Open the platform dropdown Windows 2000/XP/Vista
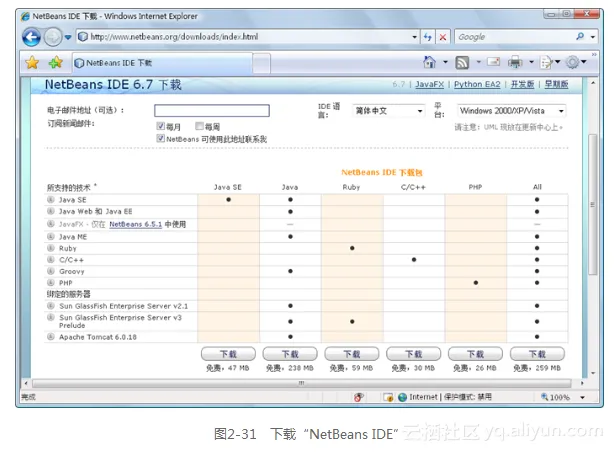This screenshot has width=614, height=452. tap(512, 111)
